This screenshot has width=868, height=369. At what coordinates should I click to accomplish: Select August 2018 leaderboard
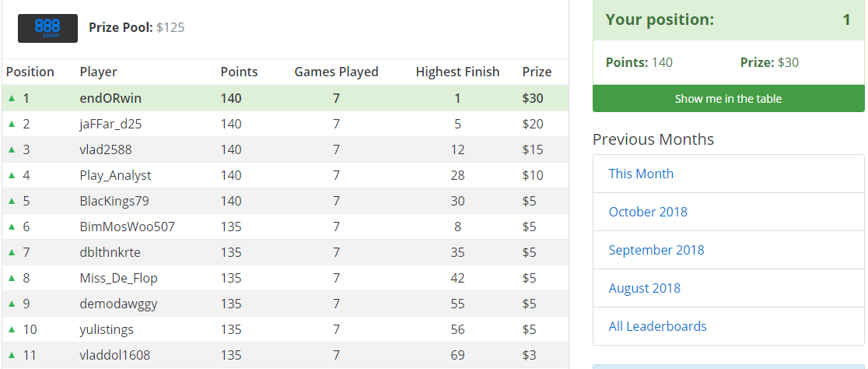pyautogui.click(x=644, y=288)
